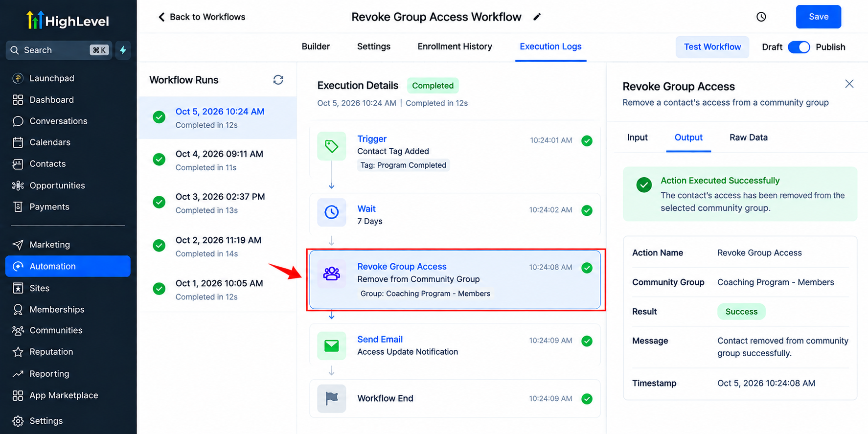Select the Oct 1, 2026 10:05 AM run
This screenshot has height=434, width=868.
[x=217, y=290]
